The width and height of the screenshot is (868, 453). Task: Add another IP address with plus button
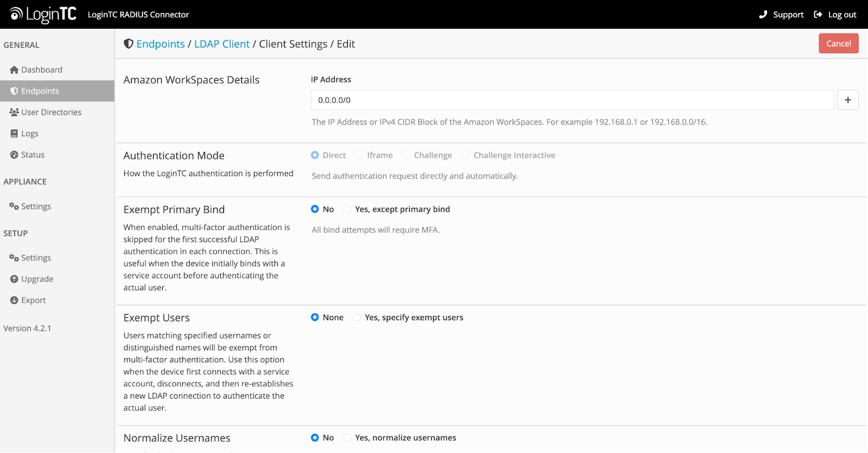coord(847,100)
